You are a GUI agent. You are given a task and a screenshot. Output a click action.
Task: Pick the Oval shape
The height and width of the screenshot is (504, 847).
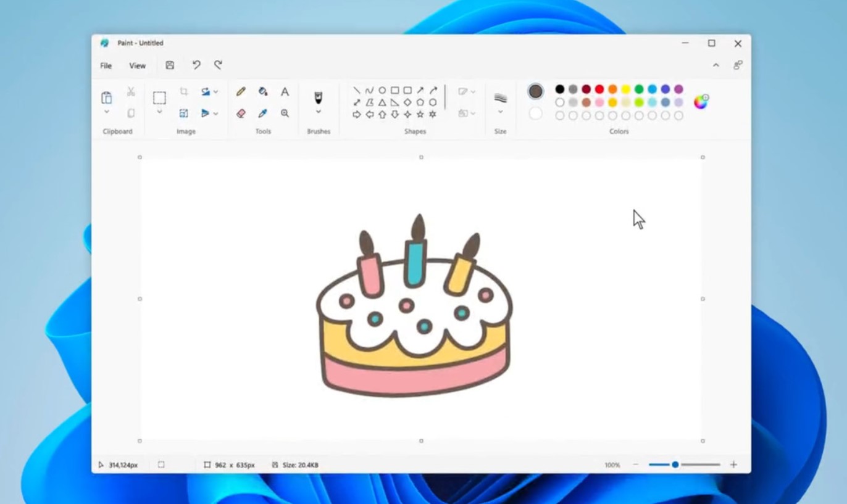(382, 91)
